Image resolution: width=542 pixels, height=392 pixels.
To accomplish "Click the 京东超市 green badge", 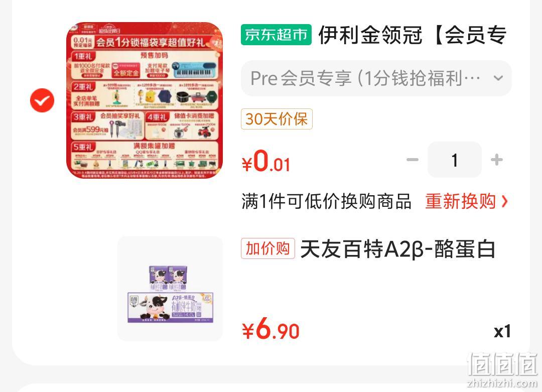I will click(x=276, y=35).
